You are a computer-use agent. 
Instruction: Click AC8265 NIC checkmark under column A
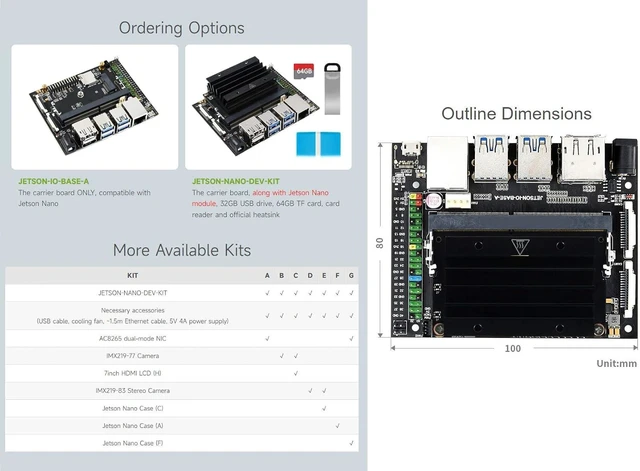point(267,338)
